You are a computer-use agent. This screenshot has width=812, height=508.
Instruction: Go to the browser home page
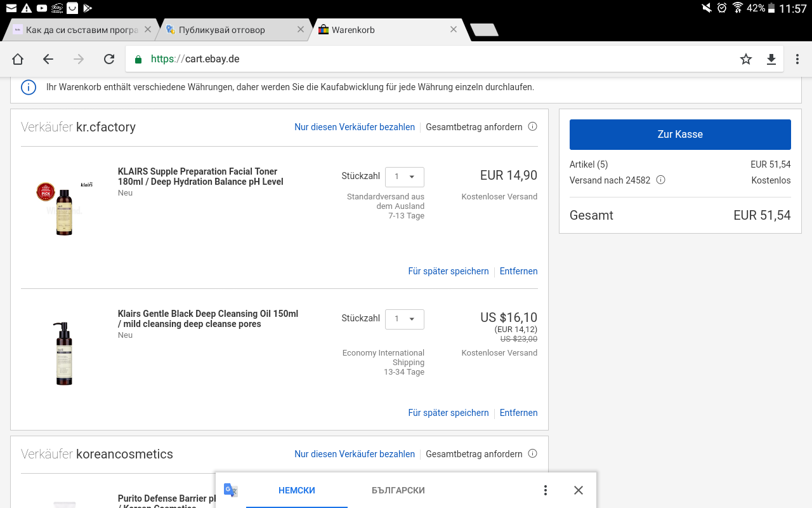[18, 59]
